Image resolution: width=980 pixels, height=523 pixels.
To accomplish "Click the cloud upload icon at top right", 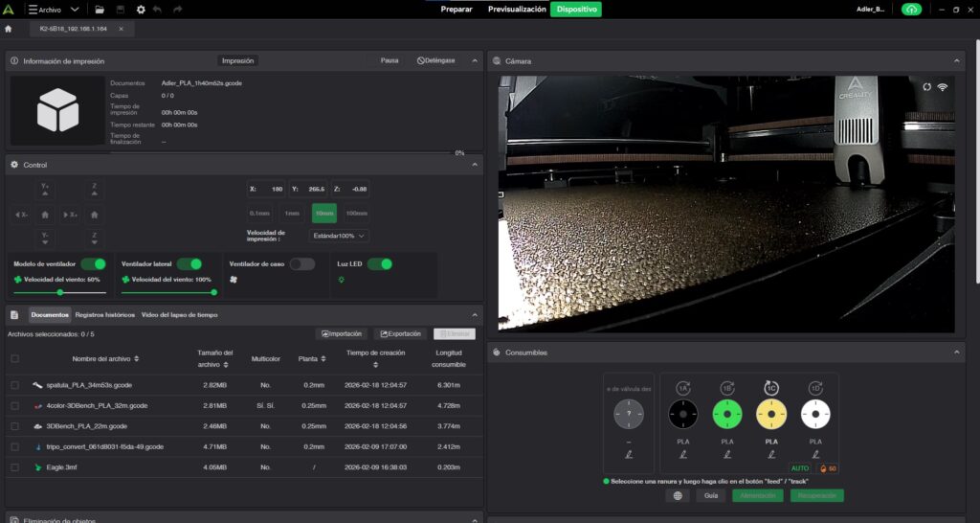I will [x=912, y=9].
